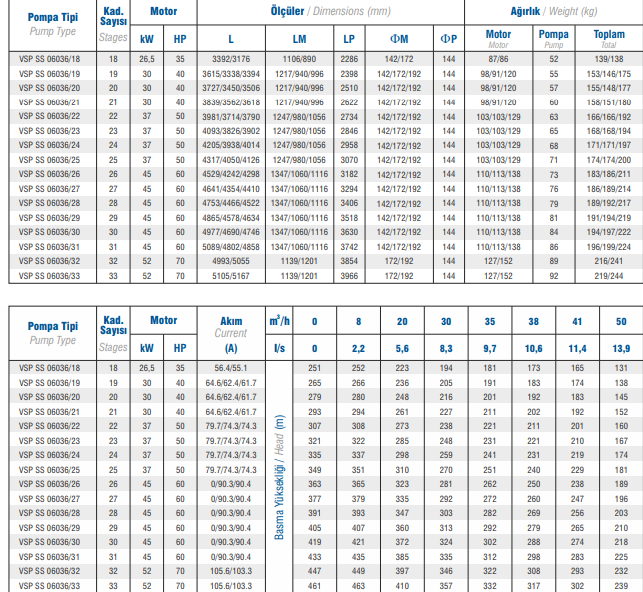The image size is (643, 592).
Task: Select the 56.4/55.1 current cell
Action: pos(231,368)
